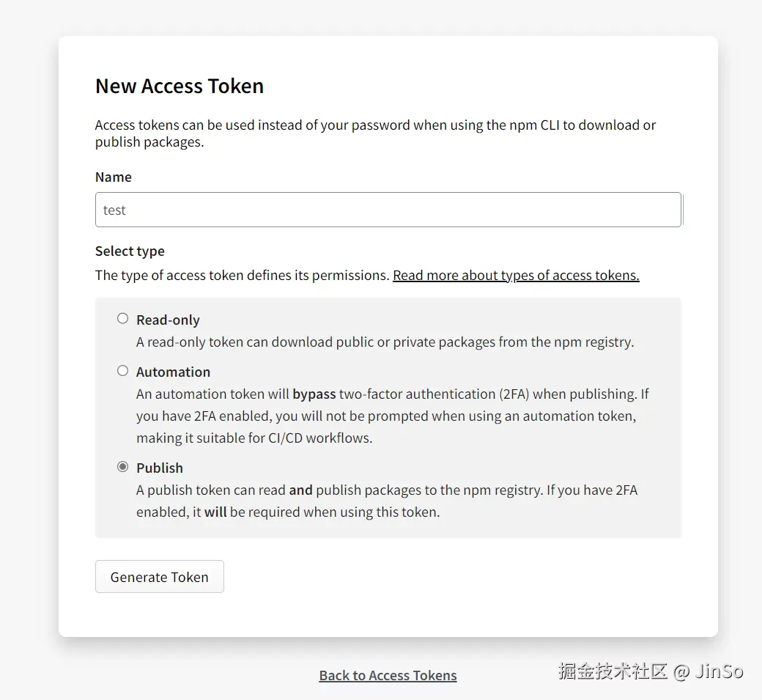Click the bold Publish option label

pos(160,468)
